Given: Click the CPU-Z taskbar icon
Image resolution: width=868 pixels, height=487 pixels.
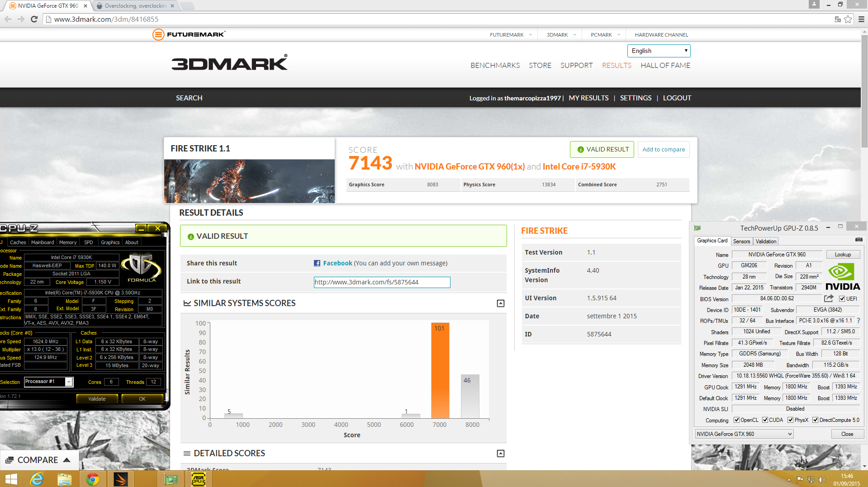Looking at the screenshot, I should pos(199,479).
